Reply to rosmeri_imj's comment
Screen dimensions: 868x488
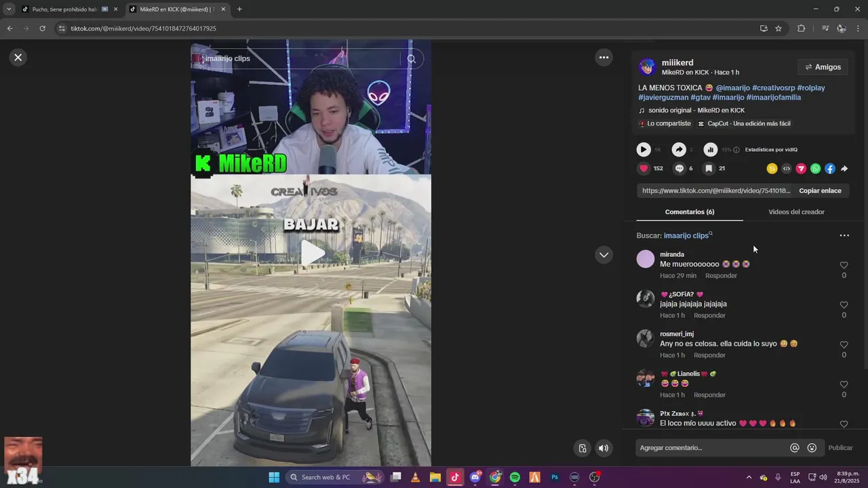point(709,355)
